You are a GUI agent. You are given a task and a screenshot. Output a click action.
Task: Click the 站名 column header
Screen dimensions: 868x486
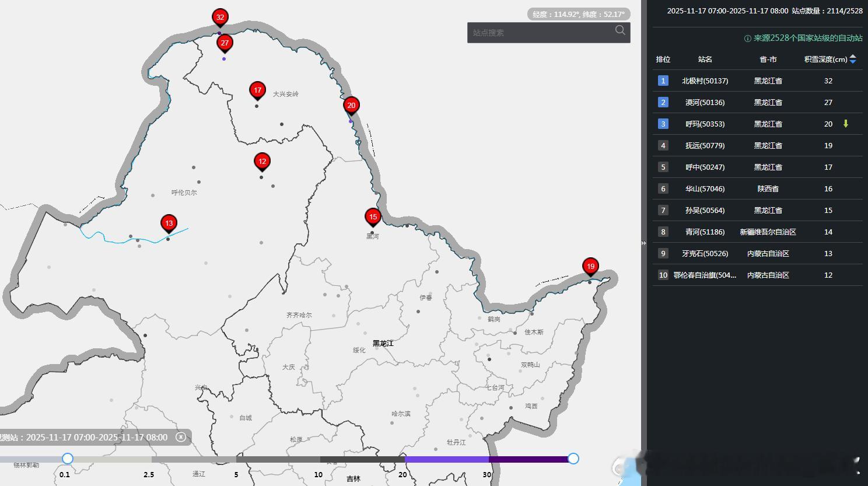coord(705,60)
